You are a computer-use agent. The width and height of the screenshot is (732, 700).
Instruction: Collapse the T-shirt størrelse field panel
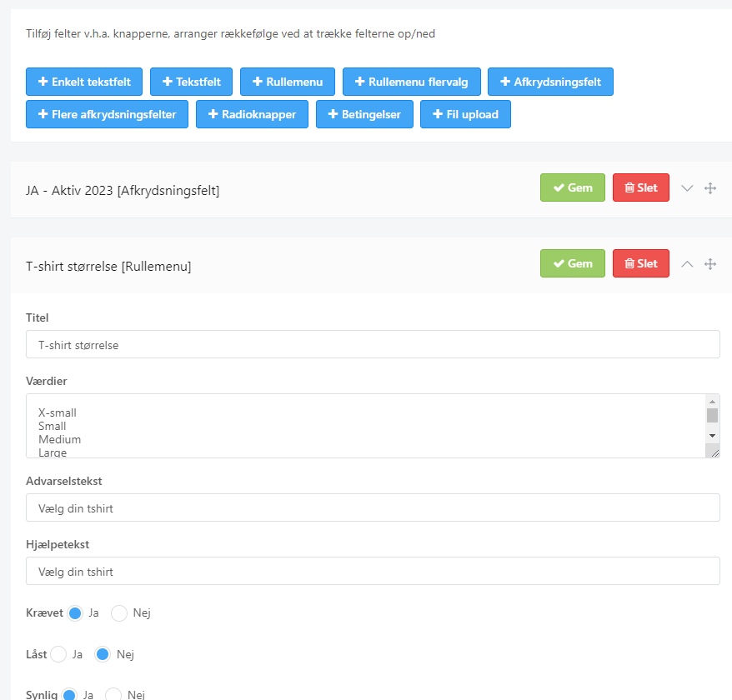tap(687, 264)
